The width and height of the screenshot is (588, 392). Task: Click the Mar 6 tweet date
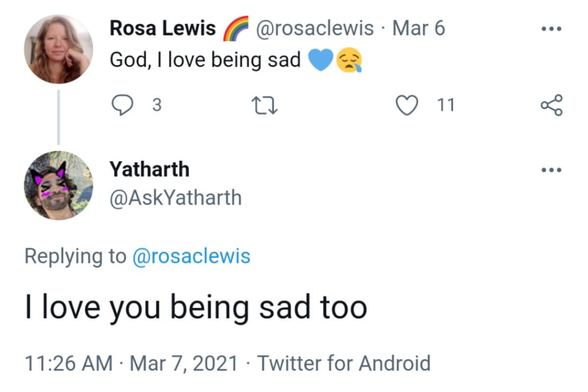coord(418,28)
